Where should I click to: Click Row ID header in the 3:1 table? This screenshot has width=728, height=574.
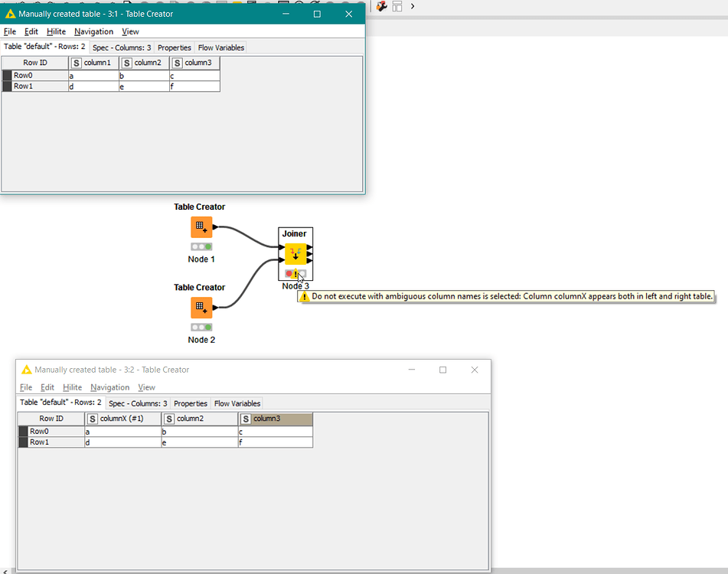tap(35, 63)
